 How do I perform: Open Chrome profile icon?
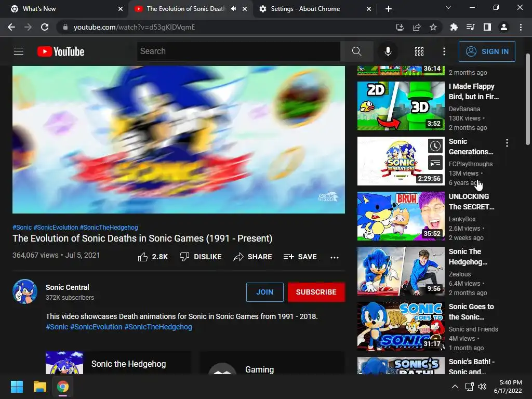tap(504, 27)
